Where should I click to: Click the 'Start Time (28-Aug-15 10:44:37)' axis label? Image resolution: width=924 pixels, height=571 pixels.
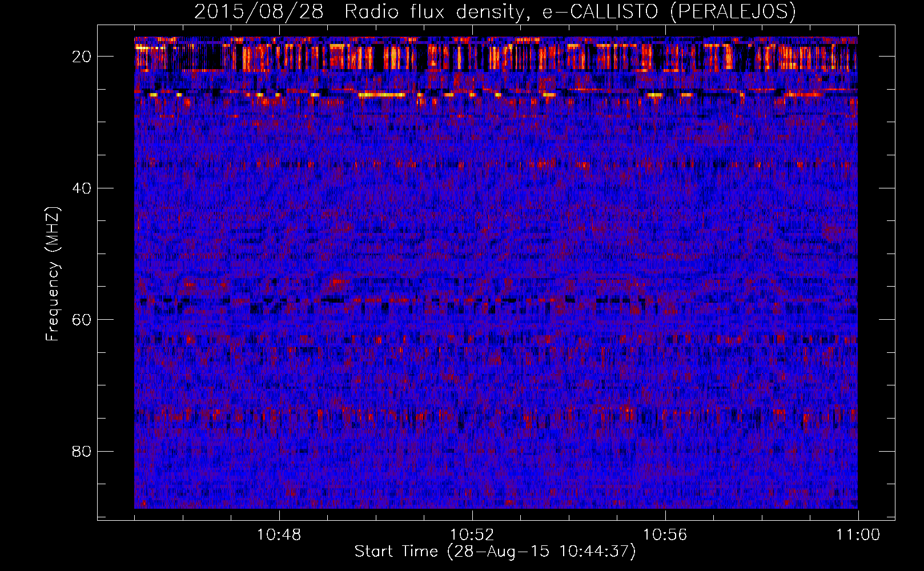495,552
